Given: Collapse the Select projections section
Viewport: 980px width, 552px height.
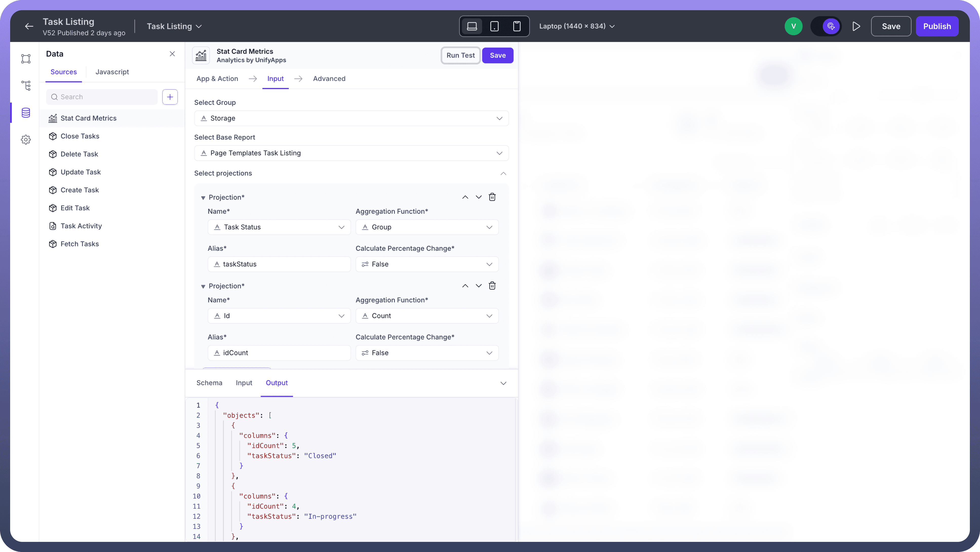Looking at the screenshot, I should [503, 173].
